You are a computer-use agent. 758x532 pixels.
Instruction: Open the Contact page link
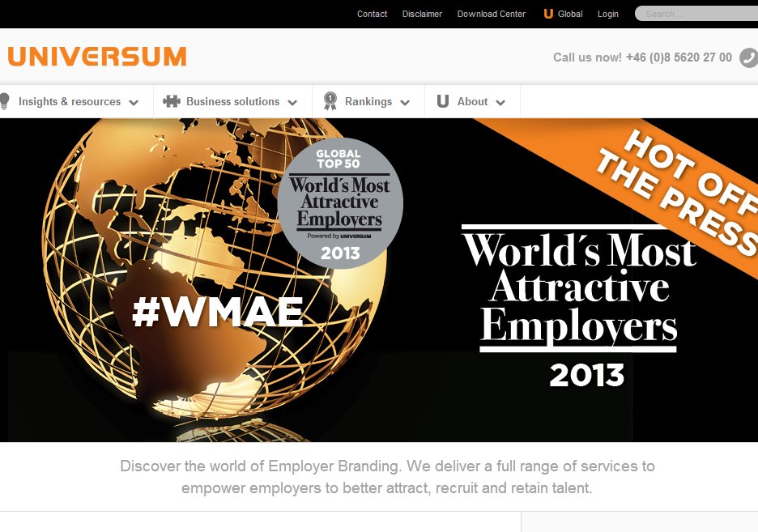(x=372, y=14)
